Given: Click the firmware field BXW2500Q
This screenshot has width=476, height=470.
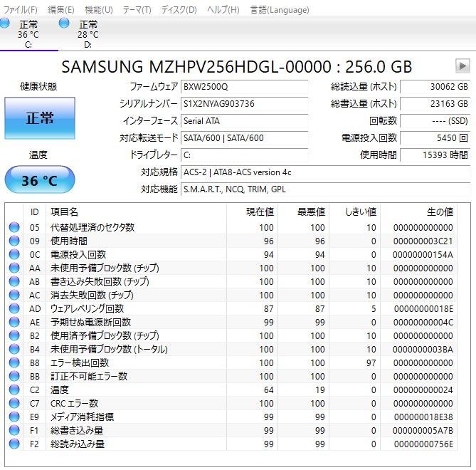Looking at the screenshot, I should tap(244, 87).
